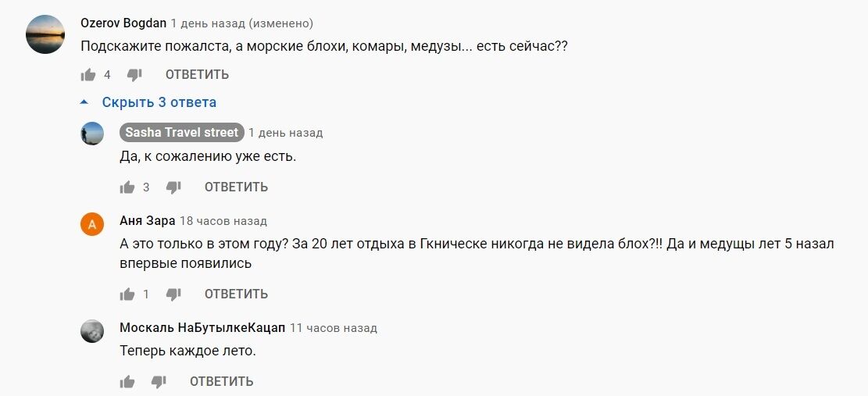868x396 pixels.
Task: Open Ozerov Bogdan's channel name link
Action: pyautogui.click(x=123, y=23)
